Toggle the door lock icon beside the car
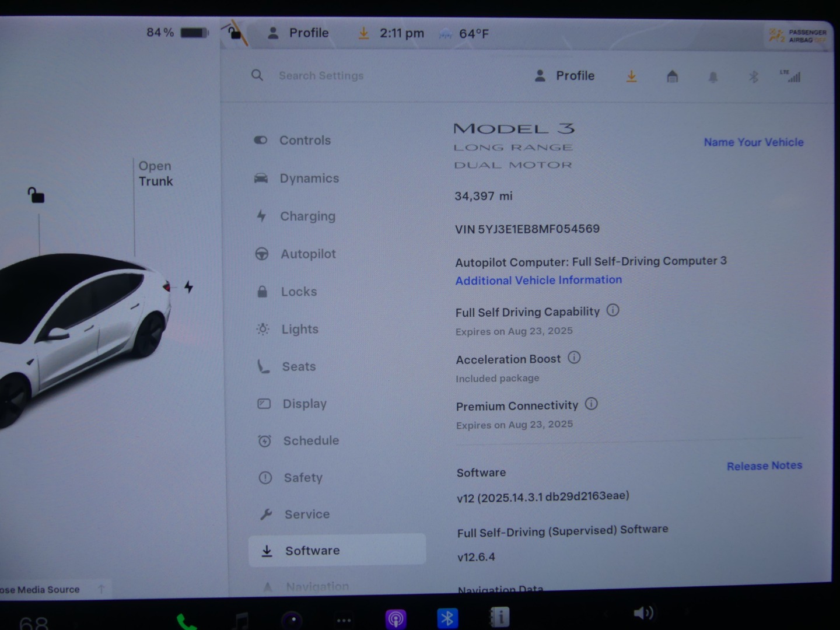 (36, 195)
